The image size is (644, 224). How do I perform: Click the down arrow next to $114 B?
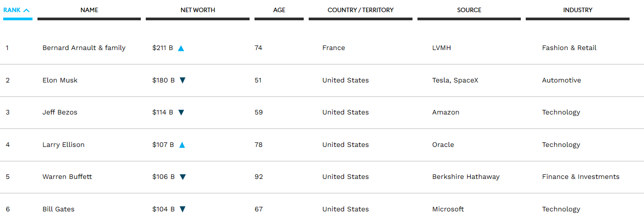[181, 113]
